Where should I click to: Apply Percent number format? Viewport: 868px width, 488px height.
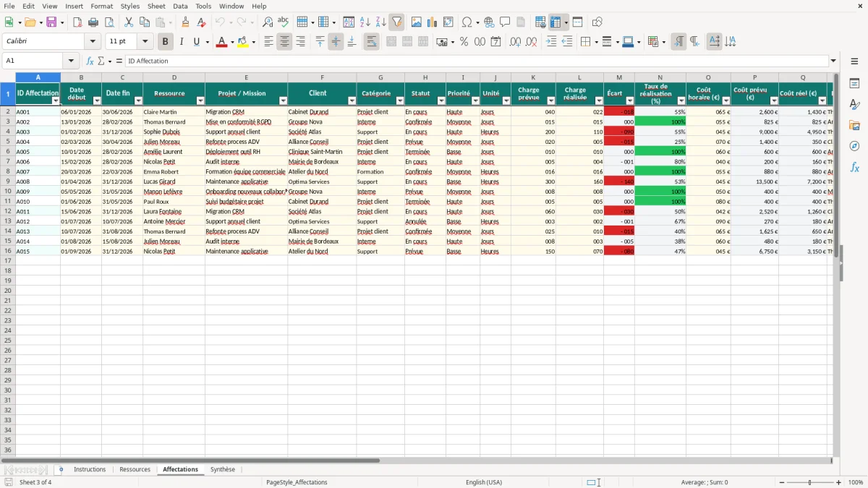coord(464,42)
